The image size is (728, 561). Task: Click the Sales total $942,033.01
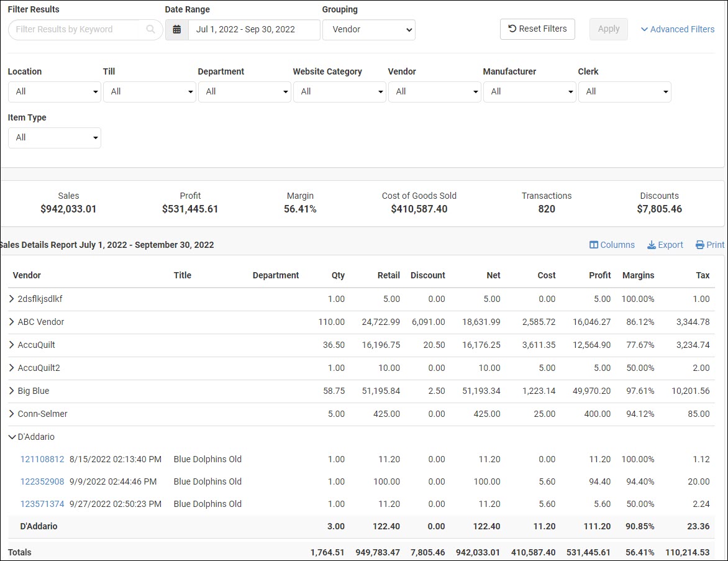(x=68, y=209)
